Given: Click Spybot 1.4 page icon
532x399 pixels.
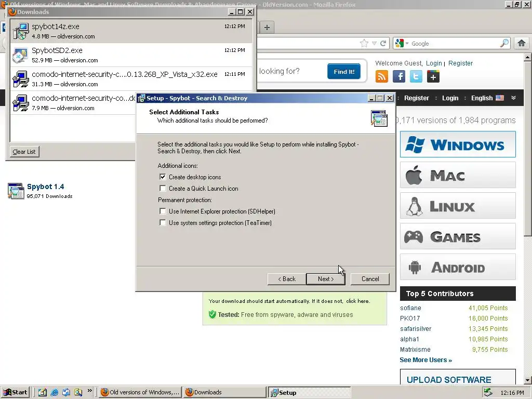Looking at the screenshot, I should (x=16, y=191).
